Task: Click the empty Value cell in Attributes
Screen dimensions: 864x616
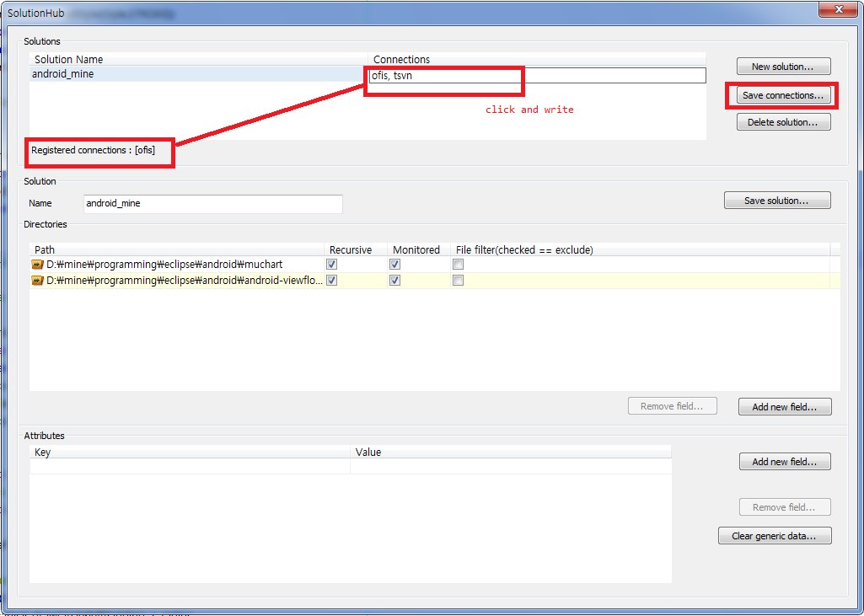Action: [x=511, y=466]
